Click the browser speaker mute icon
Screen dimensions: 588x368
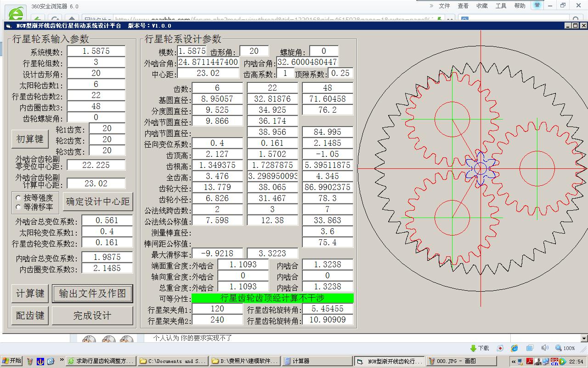545,348
